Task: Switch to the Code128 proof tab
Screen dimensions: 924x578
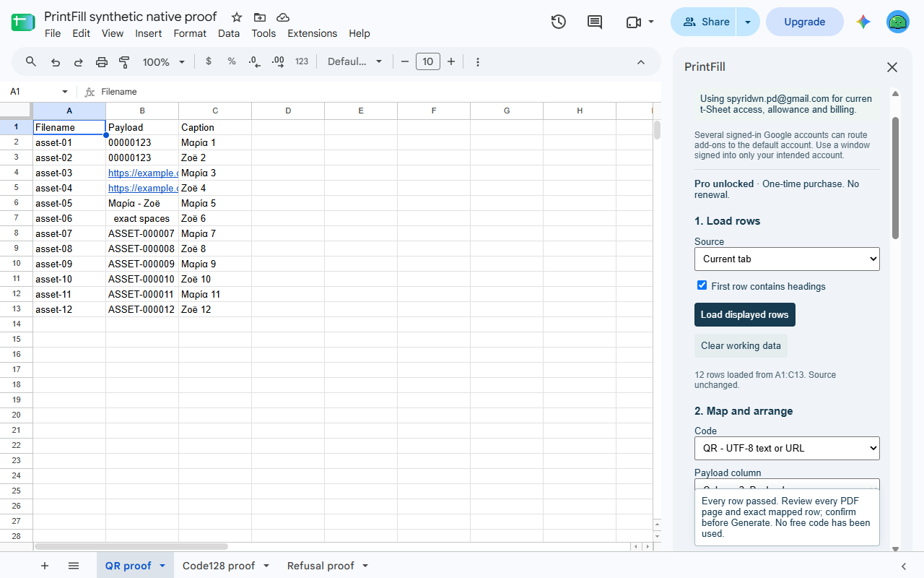Action: 219,566
